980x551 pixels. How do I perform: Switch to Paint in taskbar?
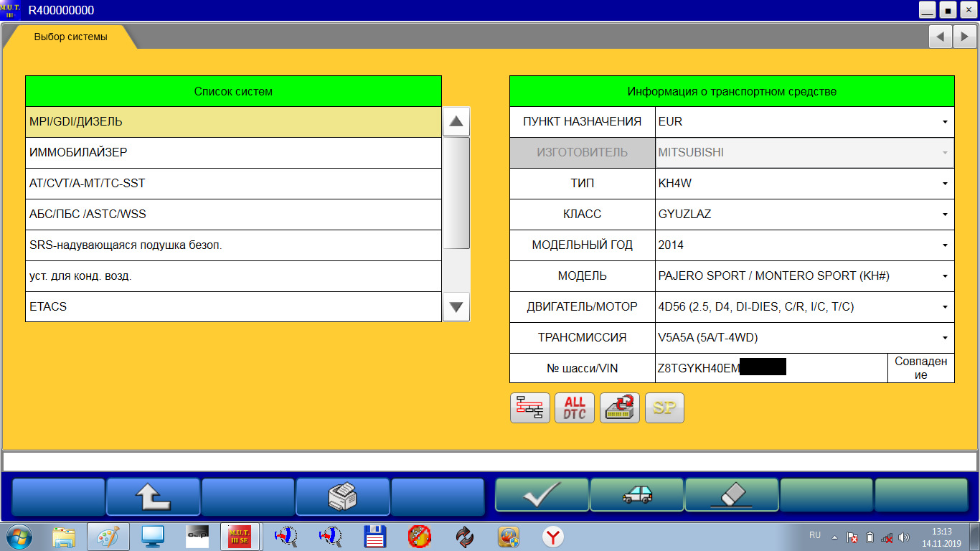pos(108,537)
